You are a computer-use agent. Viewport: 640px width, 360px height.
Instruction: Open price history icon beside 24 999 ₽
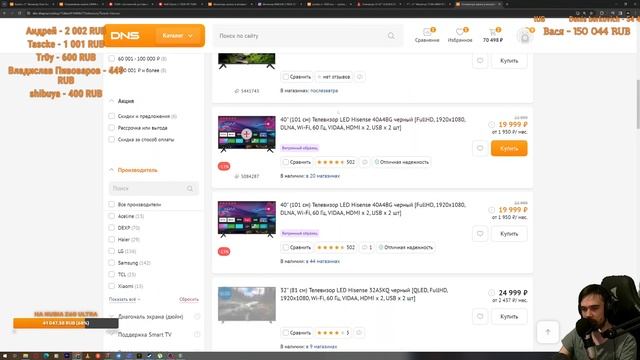491,293
